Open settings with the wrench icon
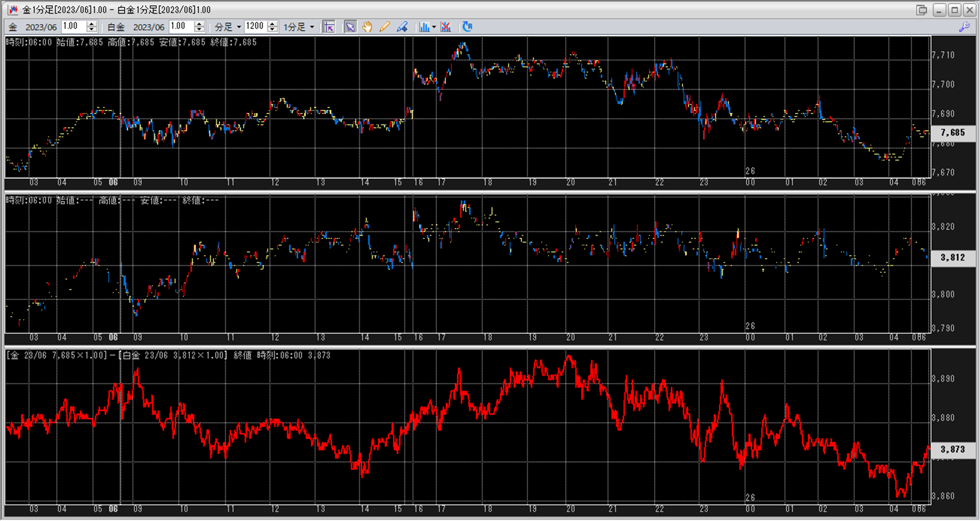This screenshot has height=521, width=980. point(964,27)
